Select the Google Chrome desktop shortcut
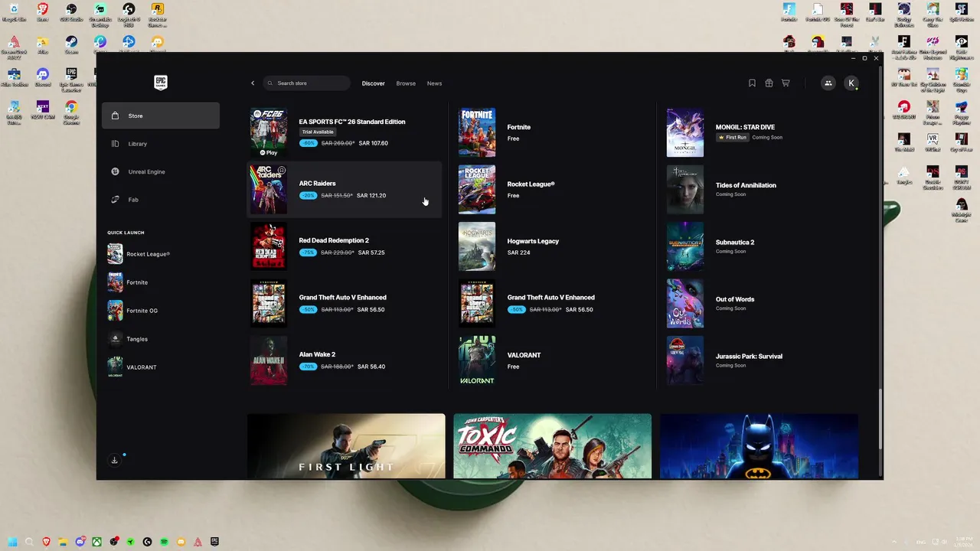The width and height of the screenshot is (980, 551). (71, 112)
